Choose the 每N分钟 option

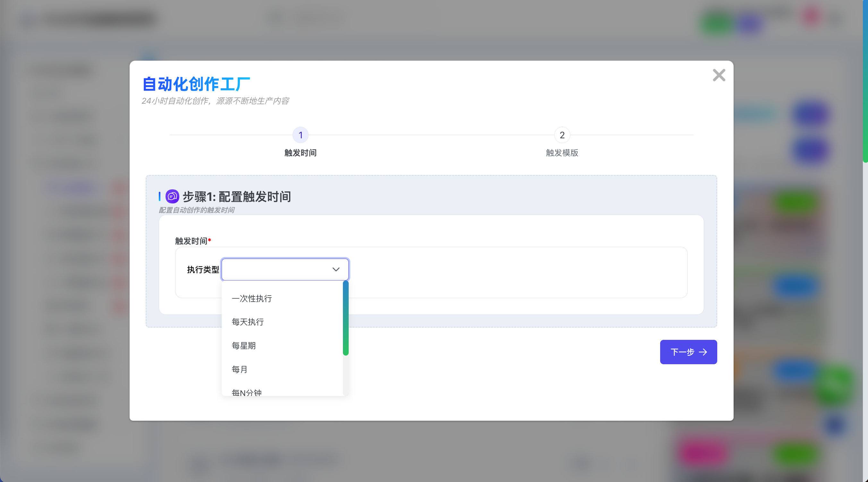(247, 392)
